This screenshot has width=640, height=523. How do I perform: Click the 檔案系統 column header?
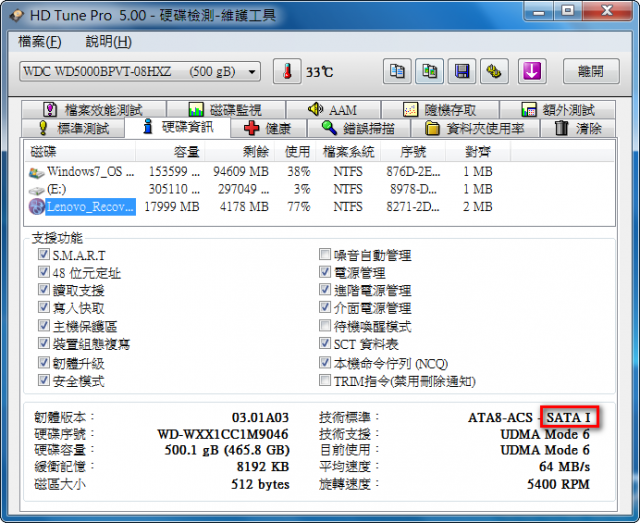(348, 152)
